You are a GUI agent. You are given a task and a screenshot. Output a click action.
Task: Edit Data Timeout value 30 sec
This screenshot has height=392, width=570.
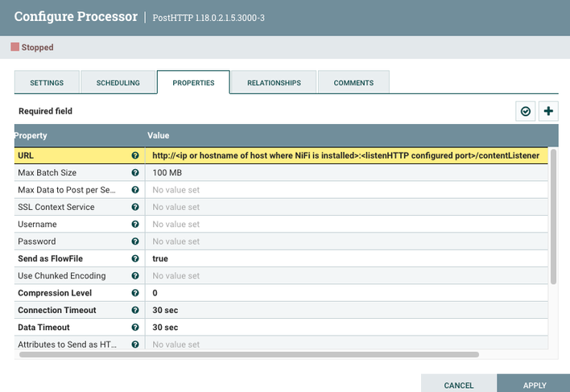(x=346, y=328)
